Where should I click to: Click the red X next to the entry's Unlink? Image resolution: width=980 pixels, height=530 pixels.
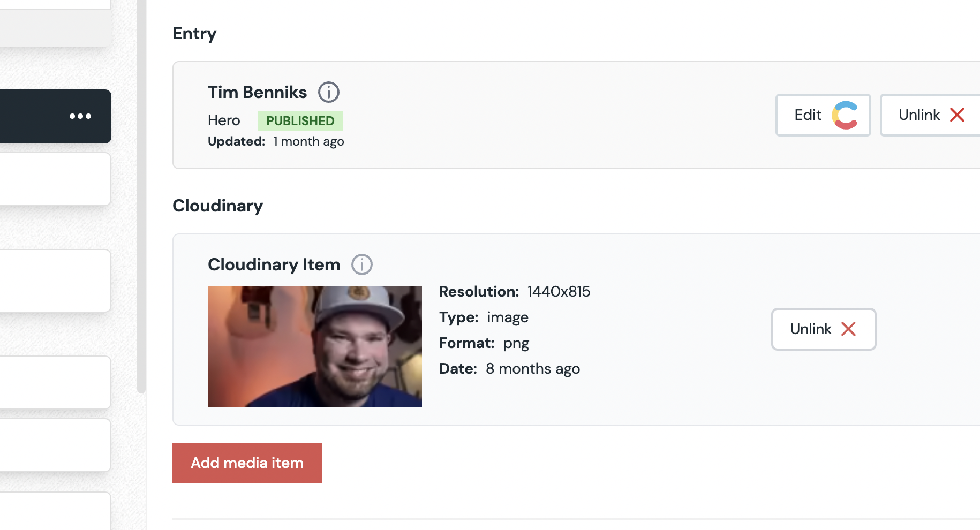coord(957,115)
